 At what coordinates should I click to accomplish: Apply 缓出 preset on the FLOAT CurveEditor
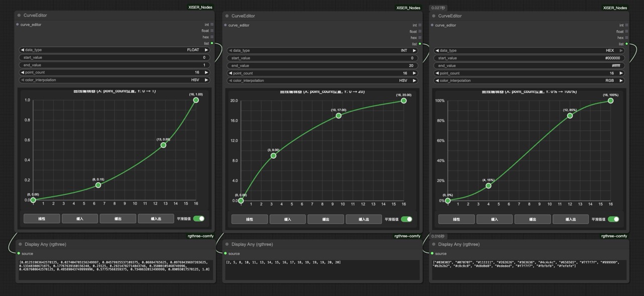[118, 219]
